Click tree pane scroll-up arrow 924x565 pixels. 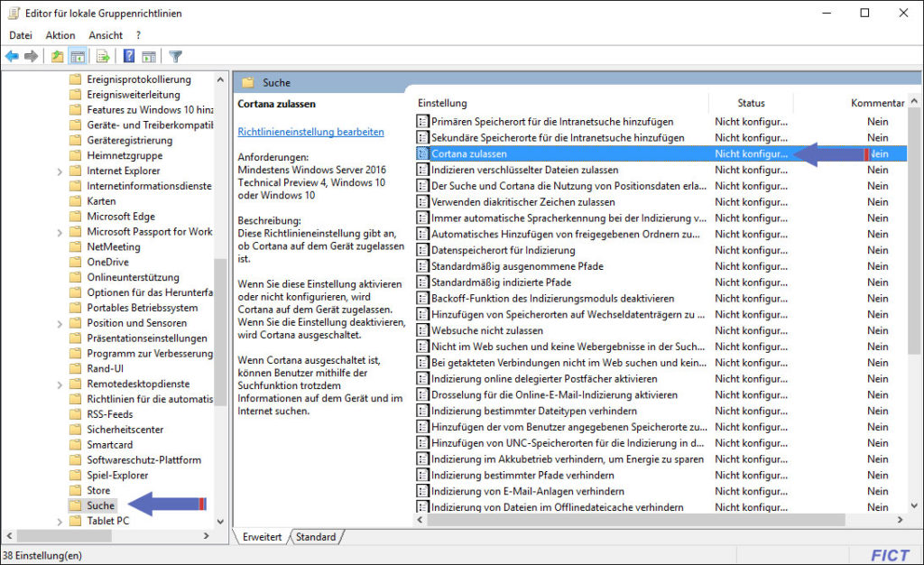point(220,79)
